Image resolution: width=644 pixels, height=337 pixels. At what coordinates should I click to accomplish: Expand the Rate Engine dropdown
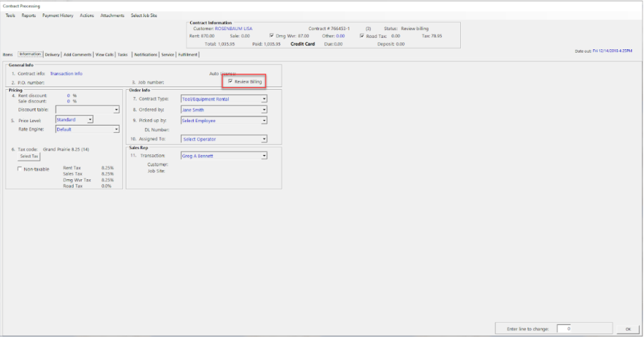coord(117,129)
